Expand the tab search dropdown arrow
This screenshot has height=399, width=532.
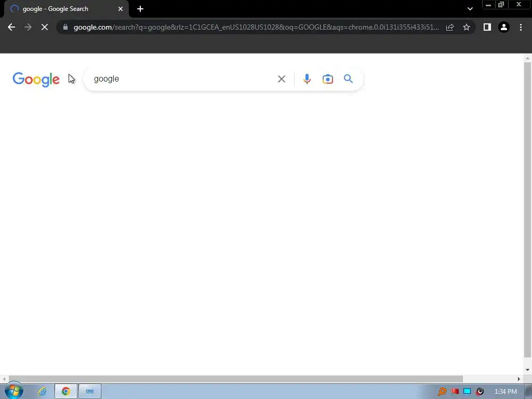point(470,9)
